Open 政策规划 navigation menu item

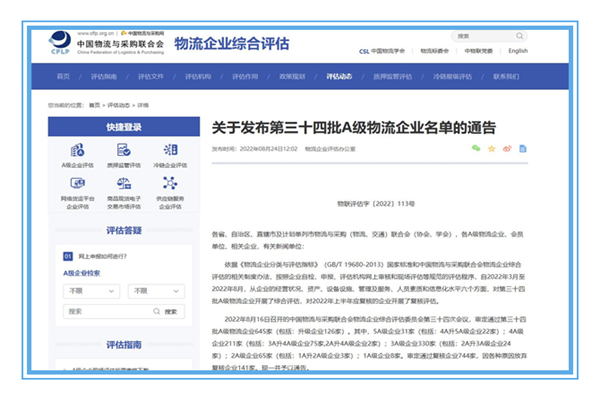tap(292, 76)
